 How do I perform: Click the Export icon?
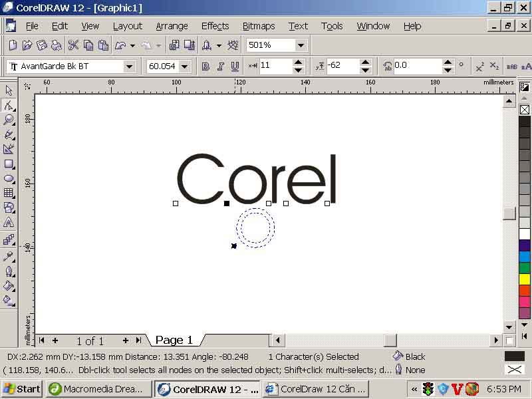(190, 45)
